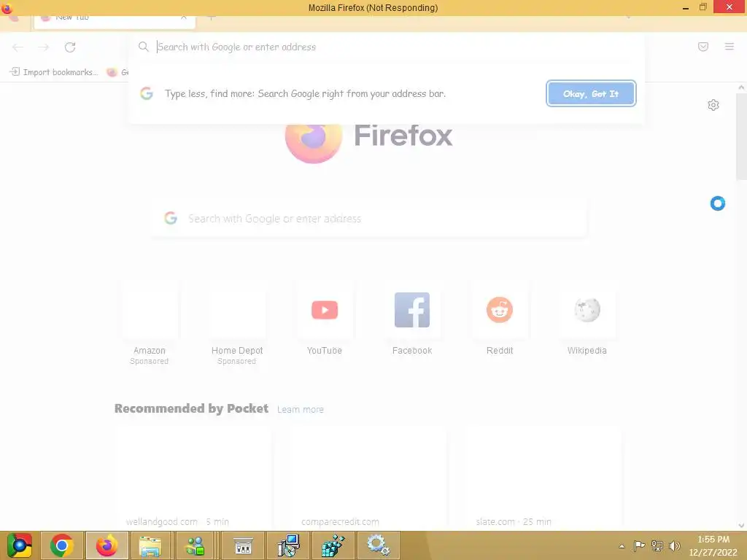This screenshot has height=560, width=747.
Task: Click the Recommended by Pocket heading
Action: click(x=192, y=408)
